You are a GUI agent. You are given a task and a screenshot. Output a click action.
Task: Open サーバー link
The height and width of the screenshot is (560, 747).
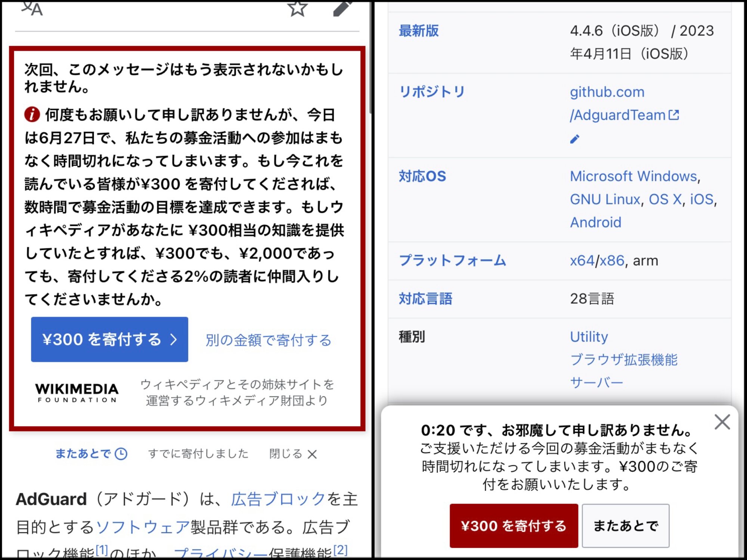pyautogui.click(x=597, y=383)
